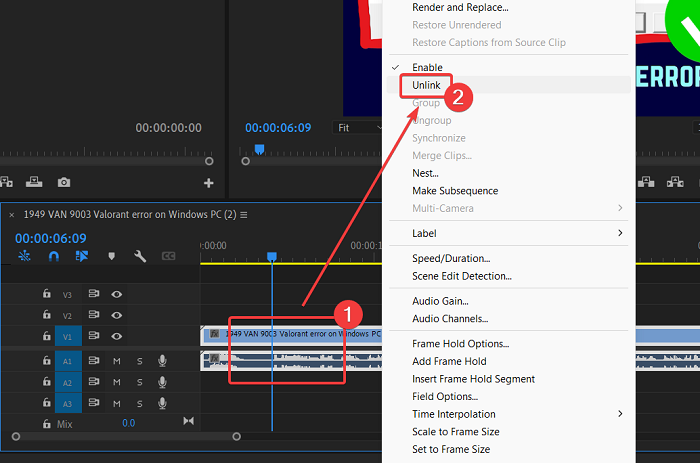This screenshot has height=463, width=700.
Task: Choose Unlink from the context menu
Action: pyautogui.click(x=508, y=85)
